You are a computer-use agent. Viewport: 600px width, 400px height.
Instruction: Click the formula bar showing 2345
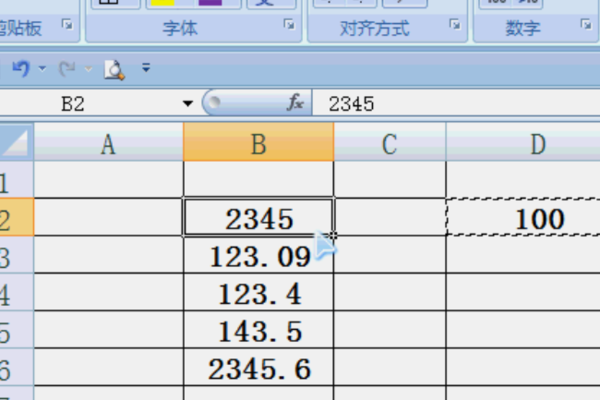pyautogui.click(x=456, y=103)
